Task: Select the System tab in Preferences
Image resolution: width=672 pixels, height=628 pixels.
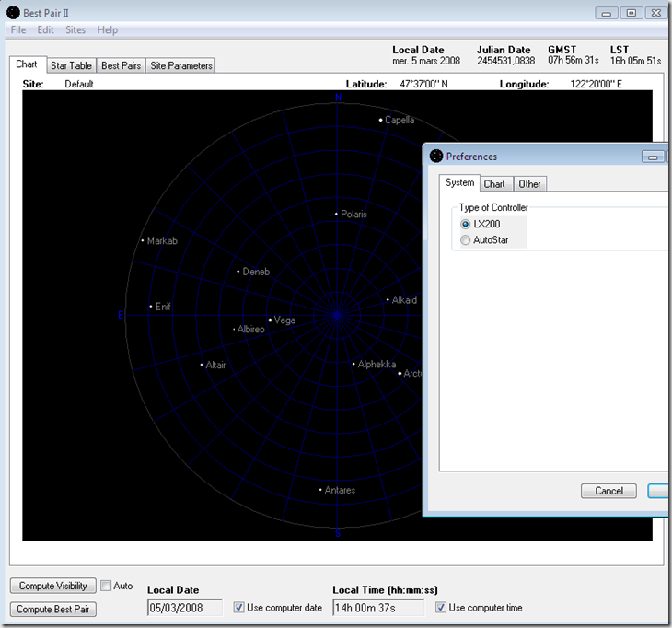Action: (x=459, y=182)
